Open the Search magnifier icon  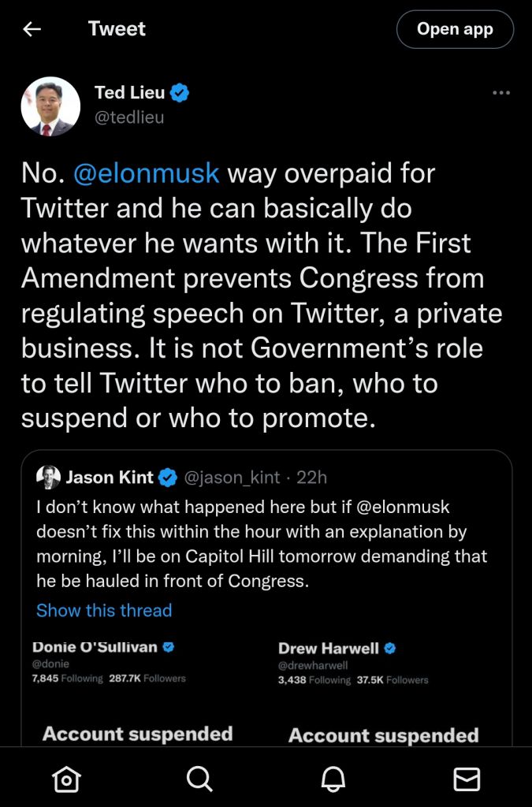(199, 779)
